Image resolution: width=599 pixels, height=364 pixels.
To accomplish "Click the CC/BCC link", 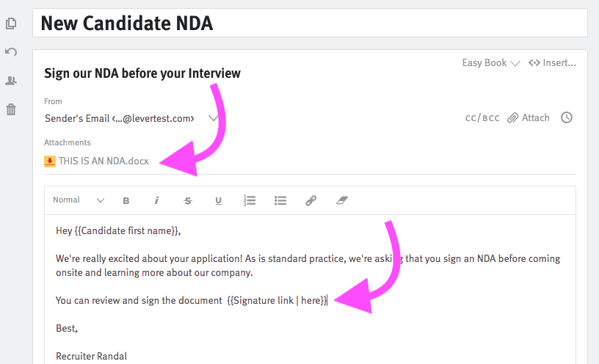I will [x=482, y=118].
